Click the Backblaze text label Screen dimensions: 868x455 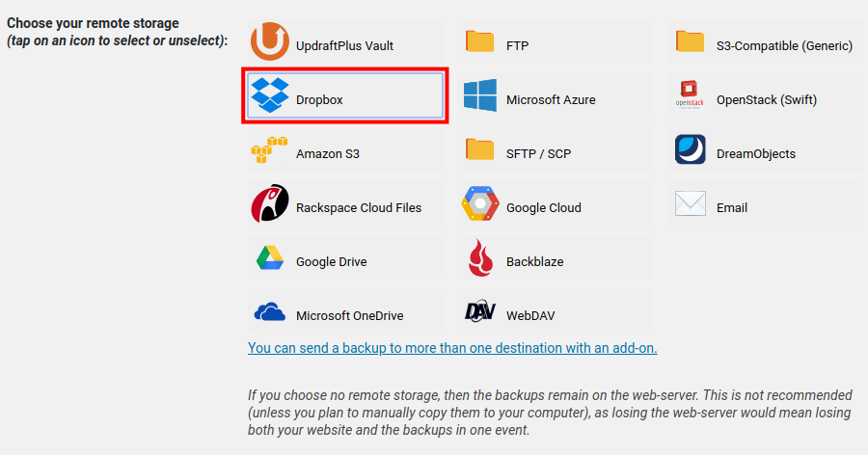point(534,261)
